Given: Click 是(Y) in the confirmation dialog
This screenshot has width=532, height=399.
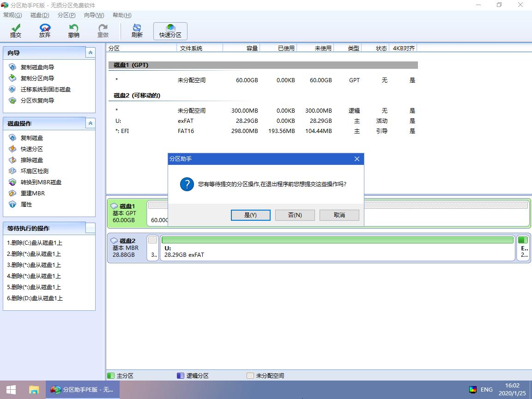Looking at the screenshot, I should [251, 215].
